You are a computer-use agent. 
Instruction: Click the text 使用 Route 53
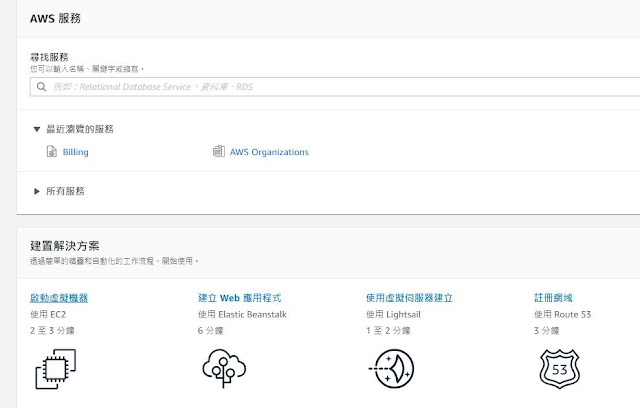click(562, 315)
